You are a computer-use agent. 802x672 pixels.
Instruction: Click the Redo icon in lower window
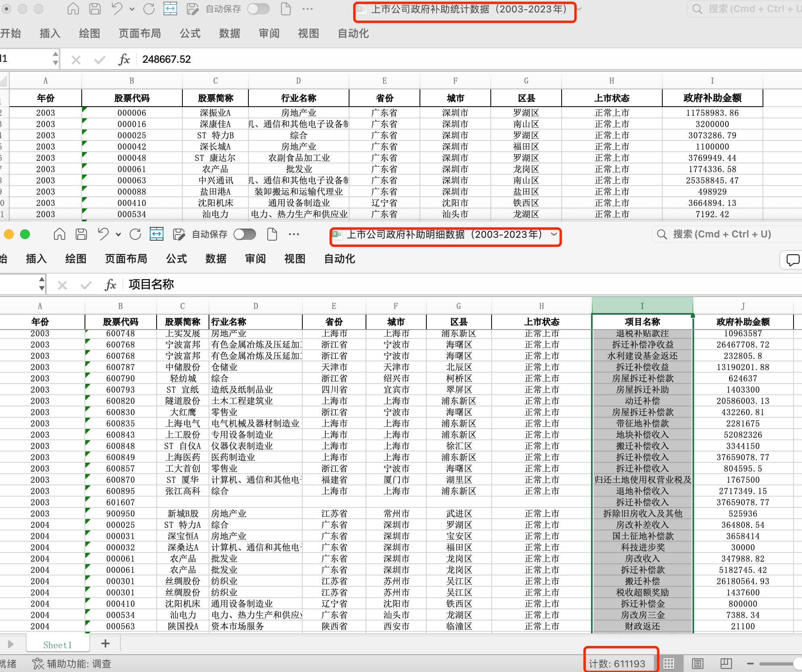point(135,234)
